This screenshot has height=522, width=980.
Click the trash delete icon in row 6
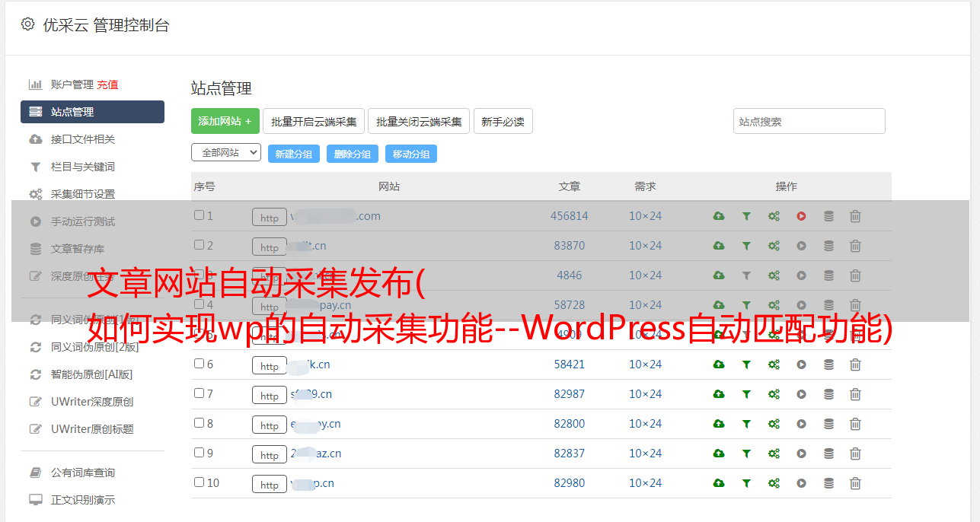[x=855, y=364]
